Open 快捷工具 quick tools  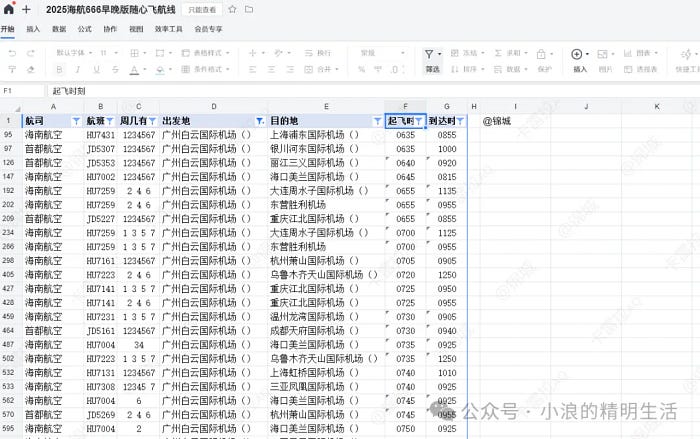click(688, 61)
